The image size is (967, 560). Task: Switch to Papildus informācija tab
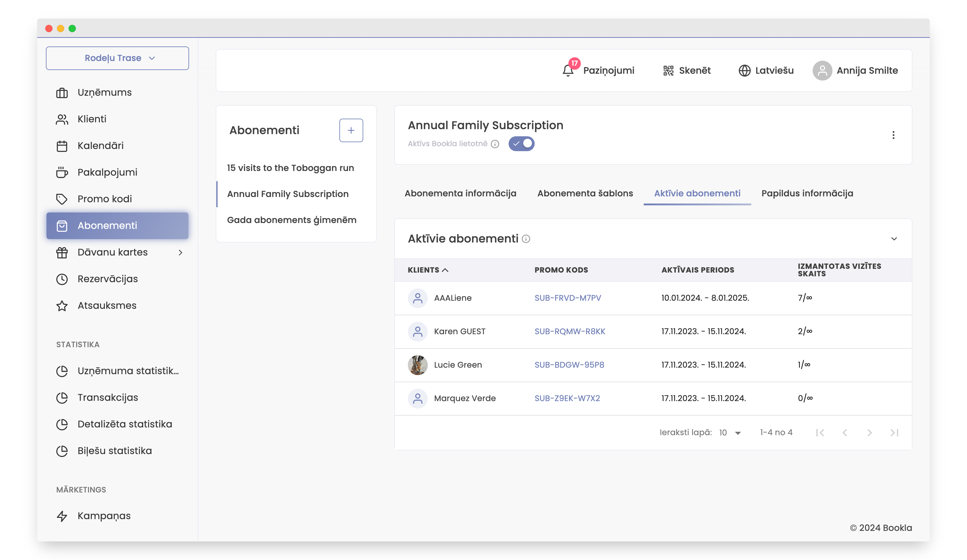pyautogui.click(x=807, y=193)
